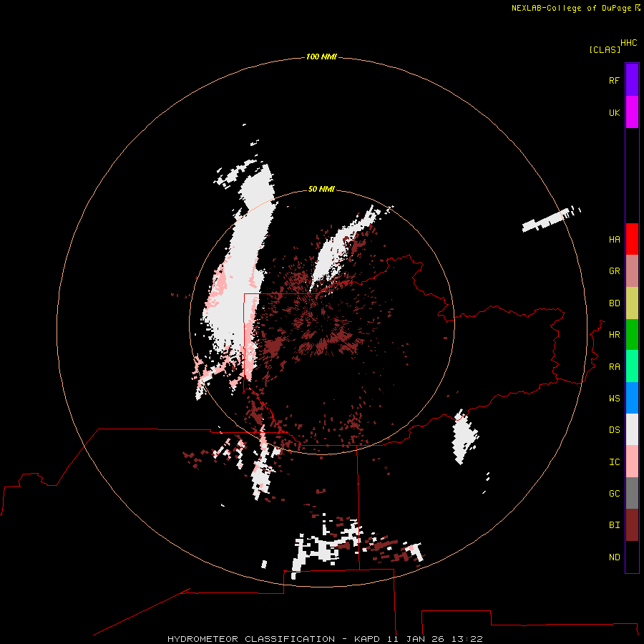644x644 pixels.
Task: Click the GR legend label
Action: 614,271
